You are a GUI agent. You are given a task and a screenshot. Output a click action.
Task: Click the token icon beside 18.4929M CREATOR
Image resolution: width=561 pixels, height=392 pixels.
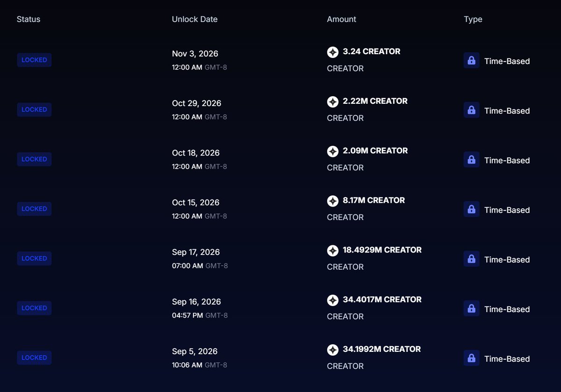coord(332,250)
